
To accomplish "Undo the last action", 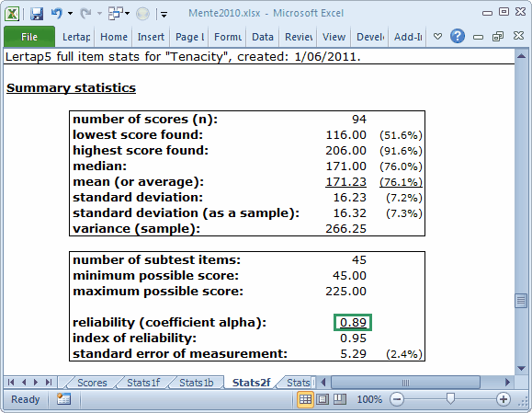I will (56, 14).
